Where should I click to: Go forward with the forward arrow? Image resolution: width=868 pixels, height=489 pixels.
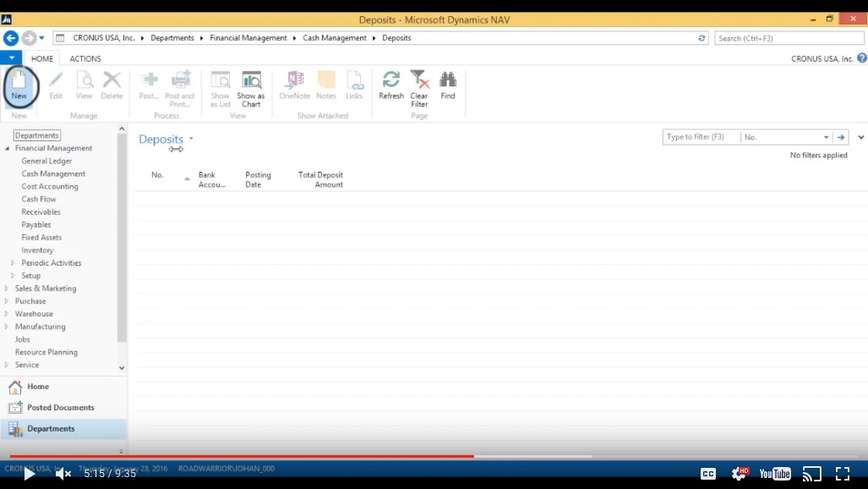29,38
